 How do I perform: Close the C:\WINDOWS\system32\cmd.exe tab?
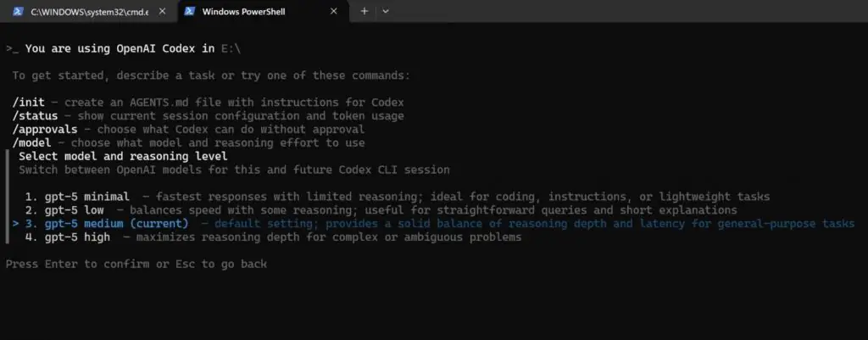click(x=162, y=12)
